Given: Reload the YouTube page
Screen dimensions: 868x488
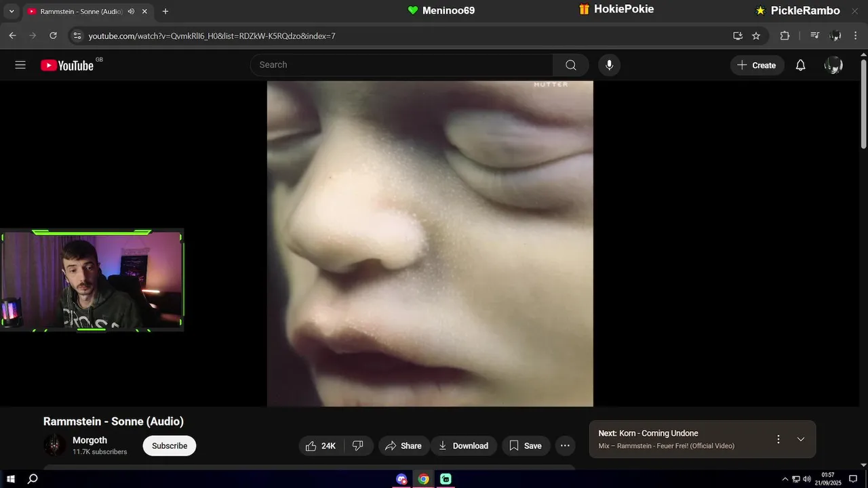Looking at the screenshot, I should [53, 36].
